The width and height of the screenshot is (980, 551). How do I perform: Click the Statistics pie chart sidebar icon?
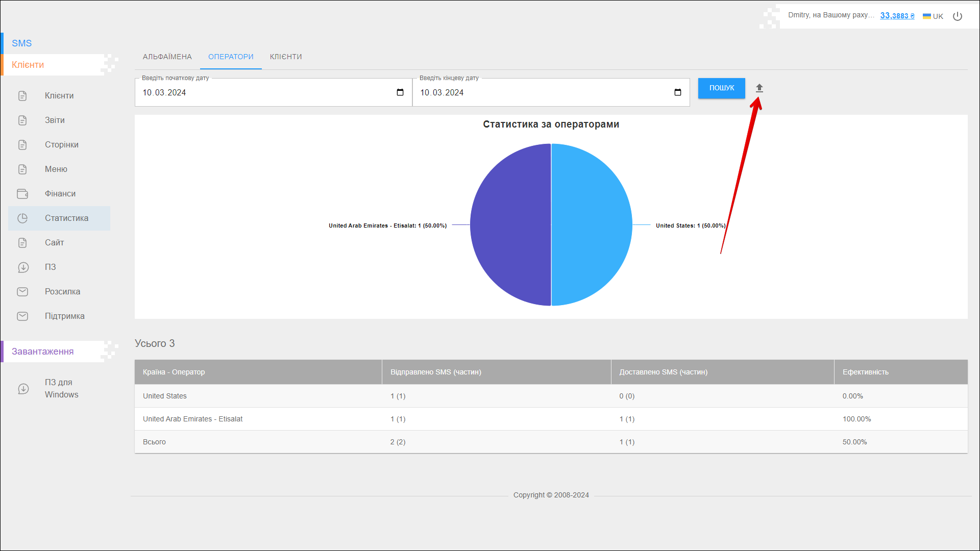tap(22, 218)
